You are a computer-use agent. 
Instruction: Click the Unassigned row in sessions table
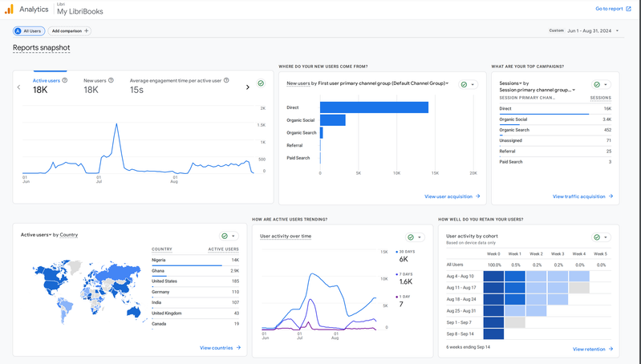pos(555,140)
